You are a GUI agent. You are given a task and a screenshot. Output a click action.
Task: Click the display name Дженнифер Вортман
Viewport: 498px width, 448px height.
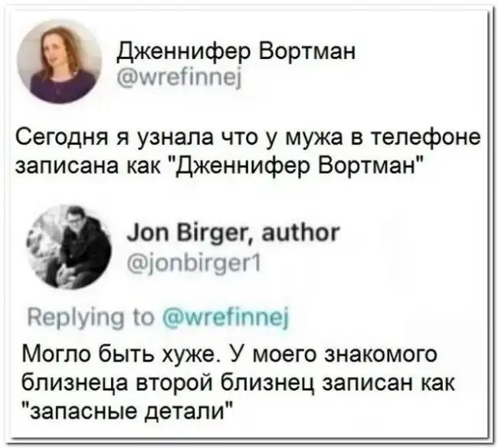click(x=237, y=51)
